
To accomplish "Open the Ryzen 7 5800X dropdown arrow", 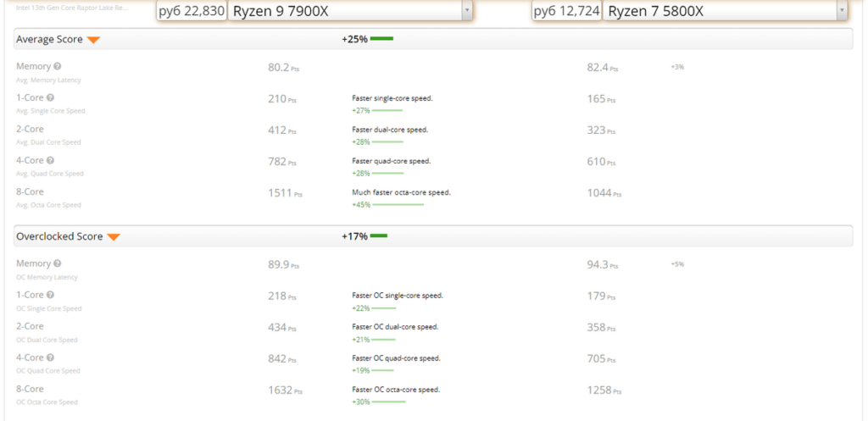I will coord(842,10).
